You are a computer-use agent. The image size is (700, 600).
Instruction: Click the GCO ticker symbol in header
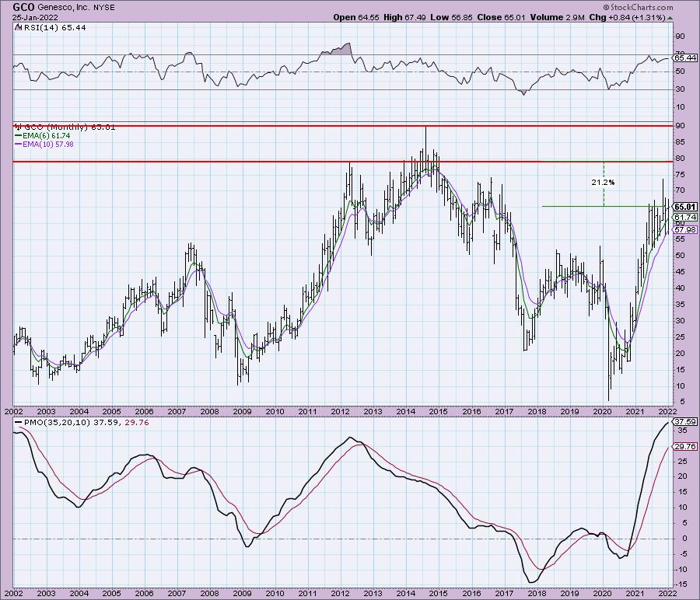pyautogui.click(x=23, y=7)
